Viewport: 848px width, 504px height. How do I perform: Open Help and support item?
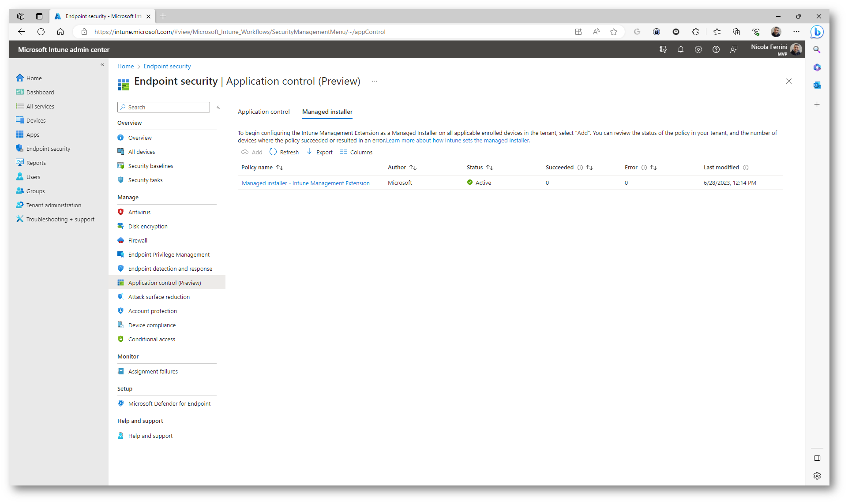pos(145,436)
